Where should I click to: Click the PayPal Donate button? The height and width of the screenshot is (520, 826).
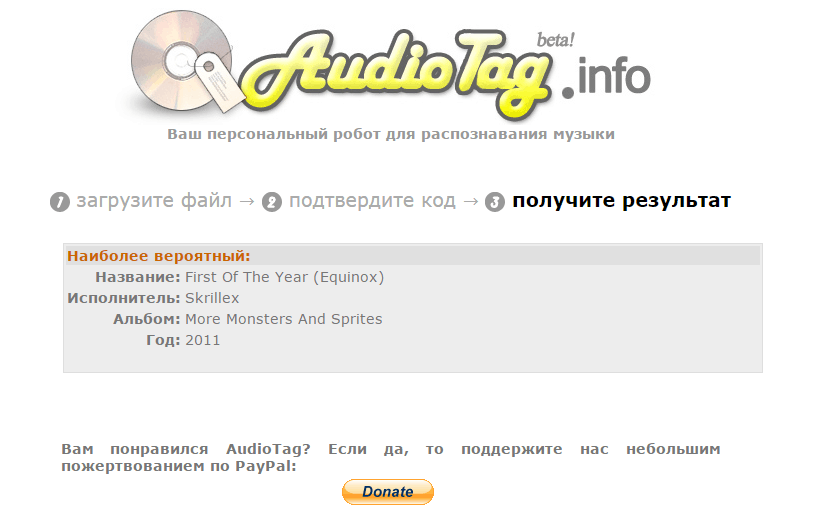pos(388,492)
